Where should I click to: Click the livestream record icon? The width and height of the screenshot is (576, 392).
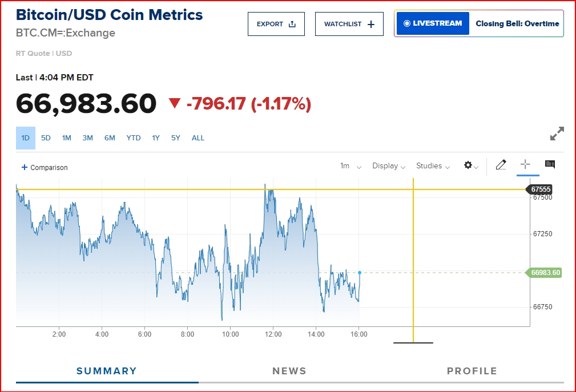coord(406,23)
